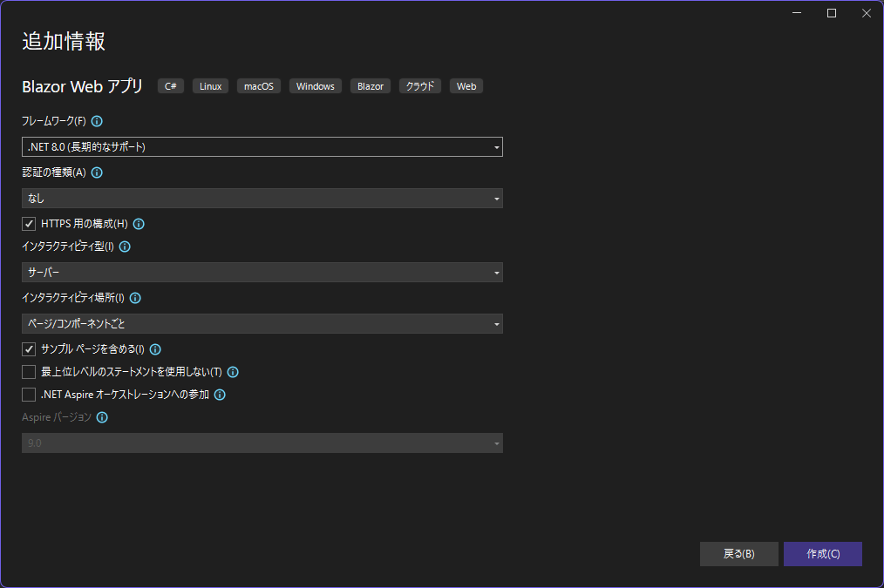Enable 最上位レベルのステートメントを使用しない(T) checkbox

29,372
